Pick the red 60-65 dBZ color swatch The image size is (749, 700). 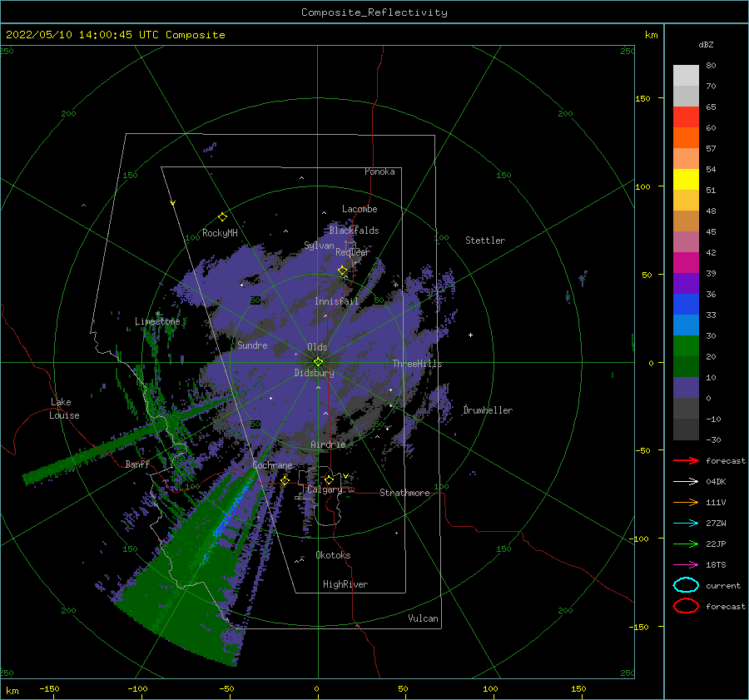[x=686, y=117]
